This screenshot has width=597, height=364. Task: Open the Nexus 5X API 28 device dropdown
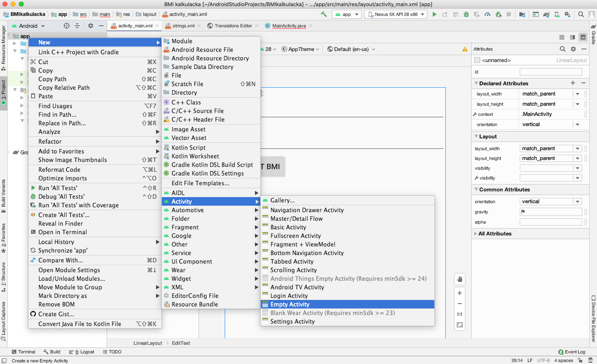click(x=397, y=14)
